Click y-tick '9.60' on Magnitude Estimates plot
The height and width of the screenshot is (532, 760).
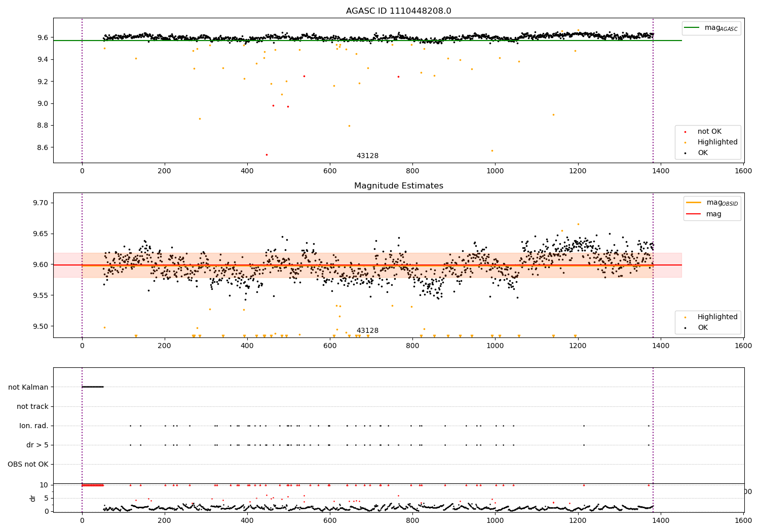pos(40,264)
